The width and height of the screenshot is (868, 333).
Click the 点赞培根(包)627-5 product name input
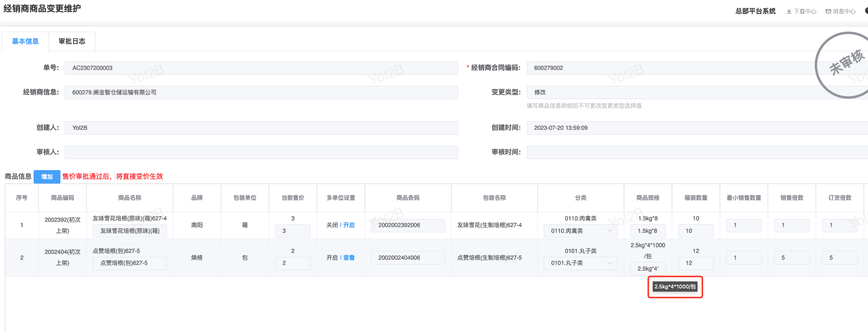coord(130,263)
